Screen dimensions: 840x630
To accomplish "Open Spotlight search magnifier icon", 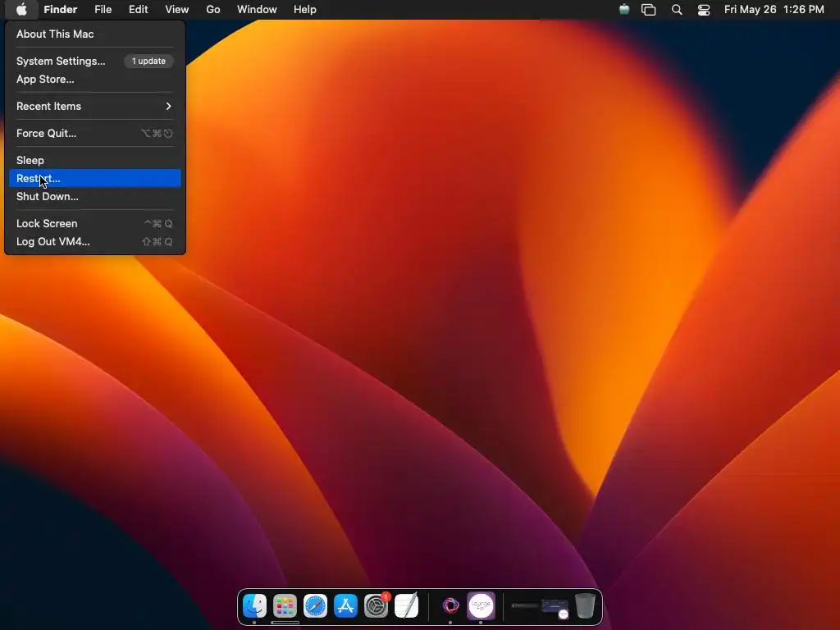I will pyautogui.click(x=677, y=10).
